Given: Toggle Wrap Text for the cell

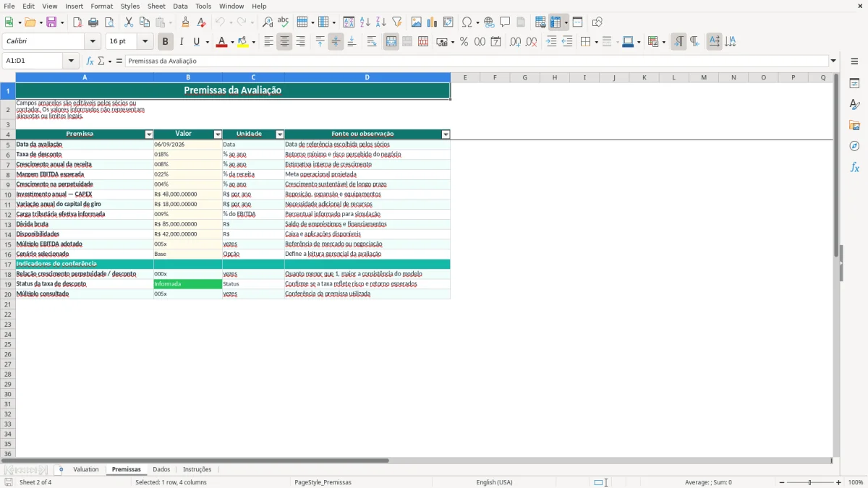Looking at the screenshot, I should [372, 42].
